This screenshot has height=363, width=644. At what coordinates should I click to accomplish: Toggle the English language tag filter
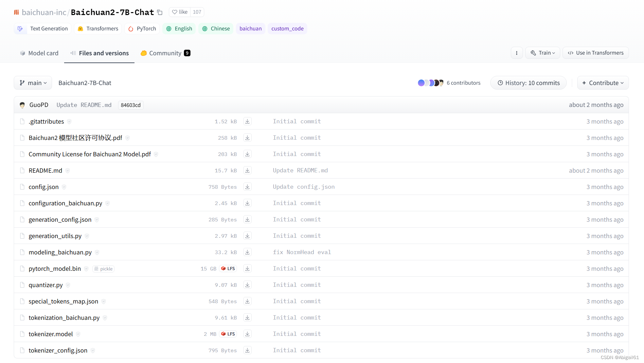179,29
